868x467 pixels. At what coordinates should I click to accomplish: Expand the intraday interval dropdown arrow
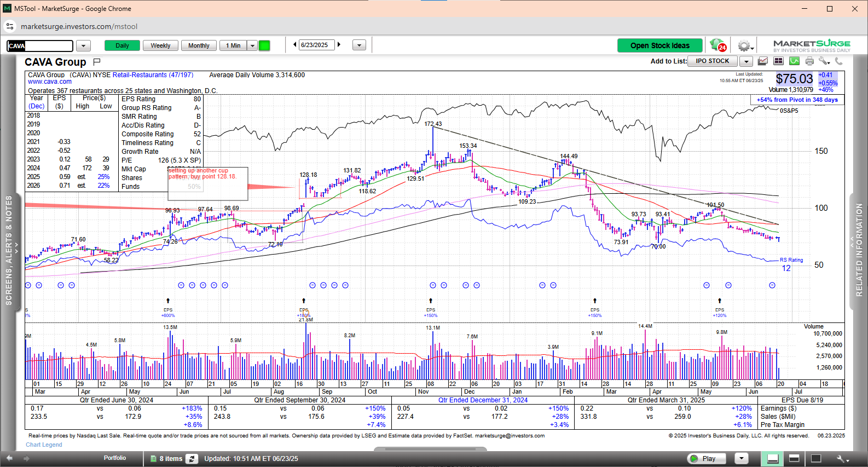252,45
